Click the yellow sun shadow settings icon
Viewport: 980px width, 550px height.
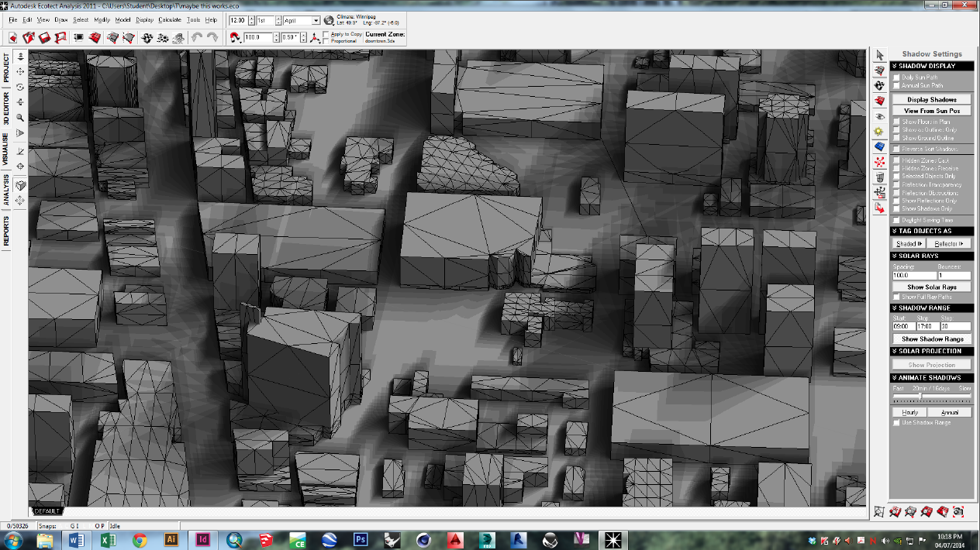tap(880, 131)
